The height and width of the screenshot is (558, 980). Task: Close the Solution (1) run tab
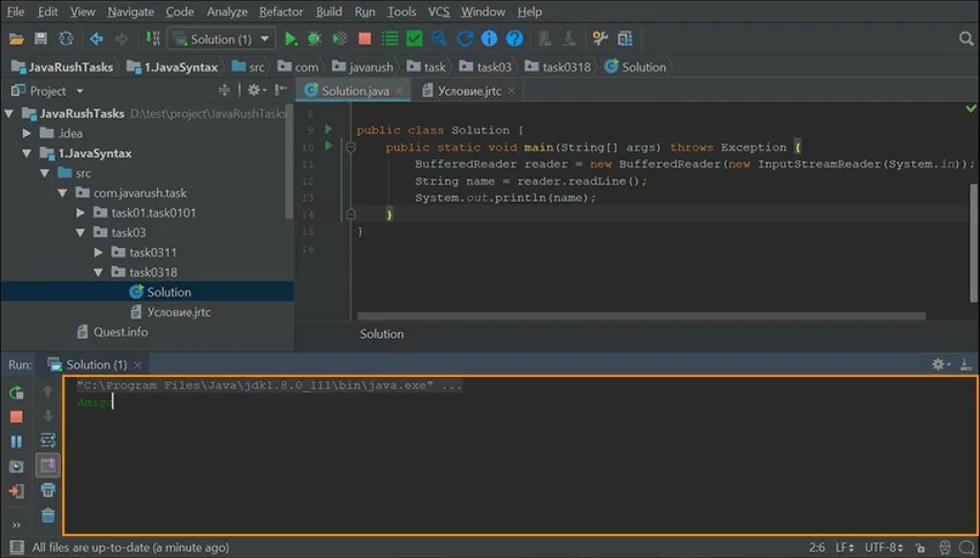click(138, 365)
